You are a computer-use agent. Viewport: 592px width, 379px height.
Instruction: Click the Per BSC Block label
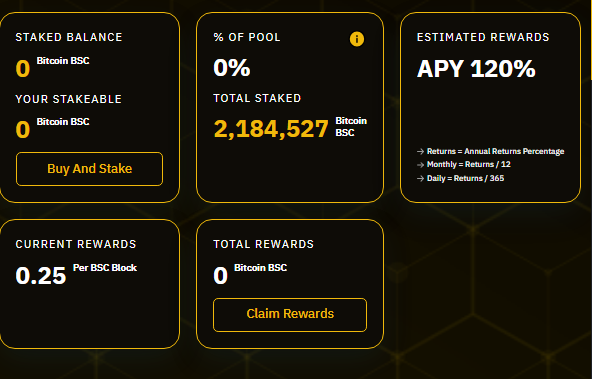[x=105, y=268]
